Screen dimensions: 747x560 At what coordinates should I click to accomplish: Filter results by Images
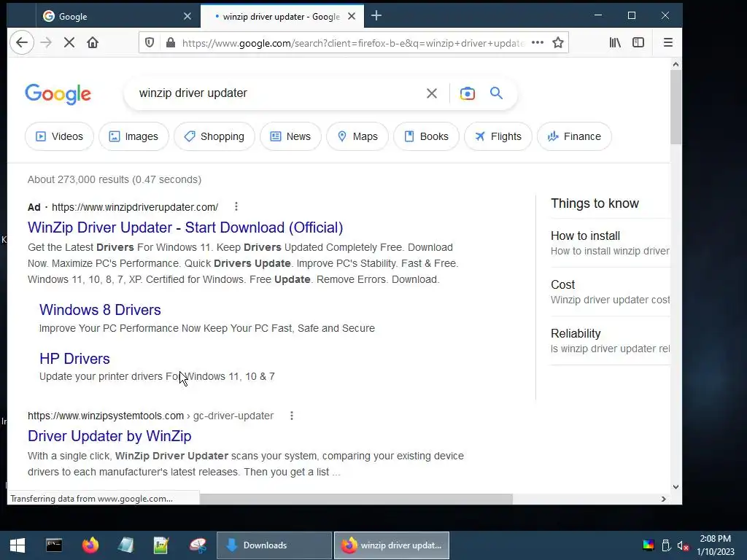pyautogui.click(x=134, y=136)
